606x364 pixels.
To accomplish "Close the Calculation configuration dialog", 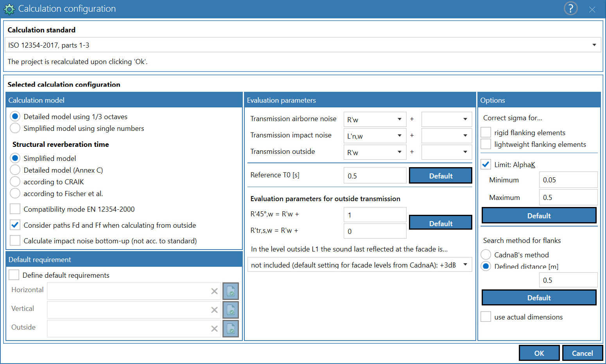I will pos(592,9).
